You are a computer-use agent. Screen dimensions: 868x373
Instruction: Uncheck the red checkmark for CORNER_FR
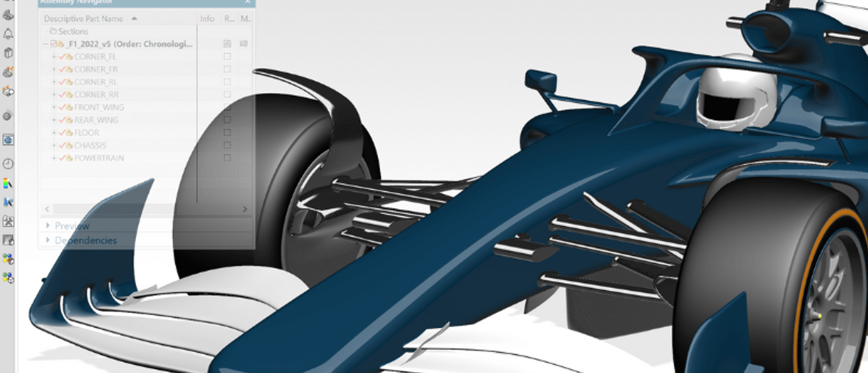click(x=62, y=69)
